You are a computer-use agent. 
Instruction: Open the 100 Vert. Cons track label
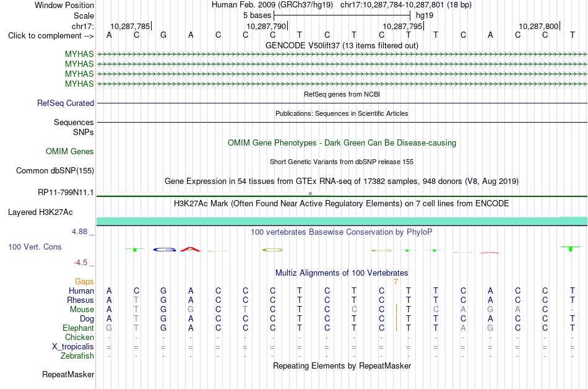35,247
